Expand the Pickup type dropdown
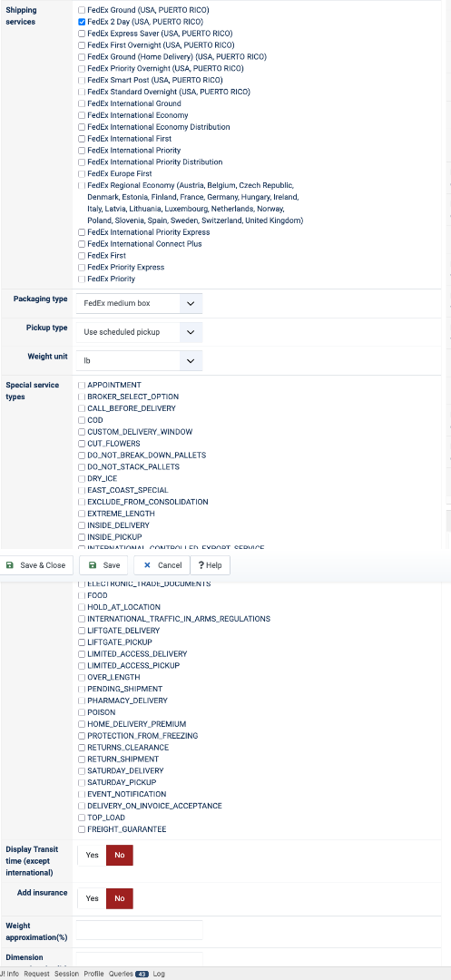This screenshot has width=451, height=980. tap(140, 332)
